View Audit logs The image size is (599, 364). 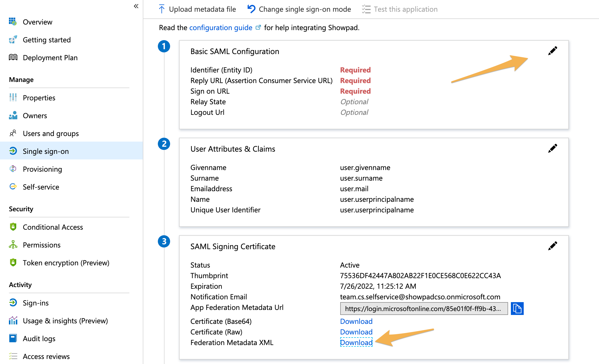[39, 338]
